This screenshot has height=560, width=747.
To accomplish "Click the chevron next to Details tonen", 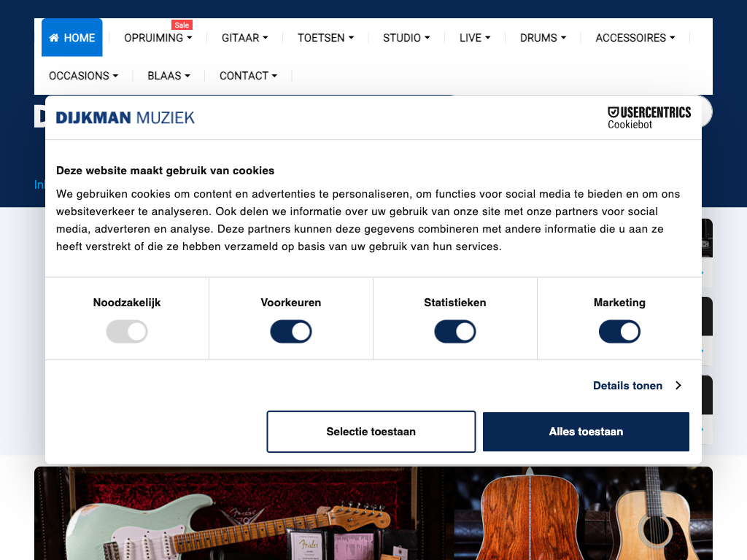I will tap(678, 385).
